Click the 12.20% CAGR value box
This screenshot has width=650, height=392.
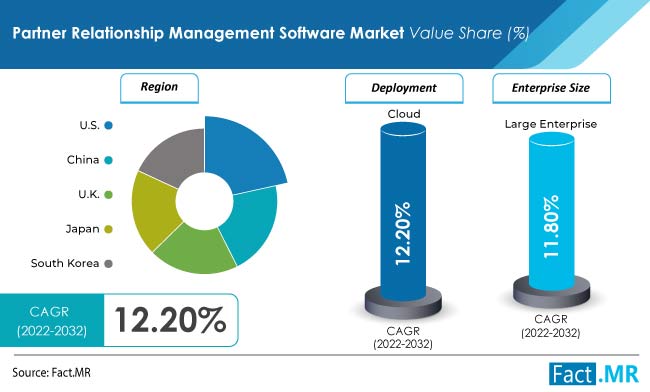coord(171,320)
